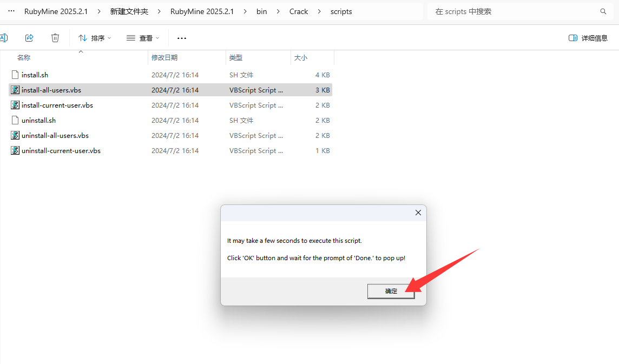Click the delete trash can icon

[x=55, y=38]
